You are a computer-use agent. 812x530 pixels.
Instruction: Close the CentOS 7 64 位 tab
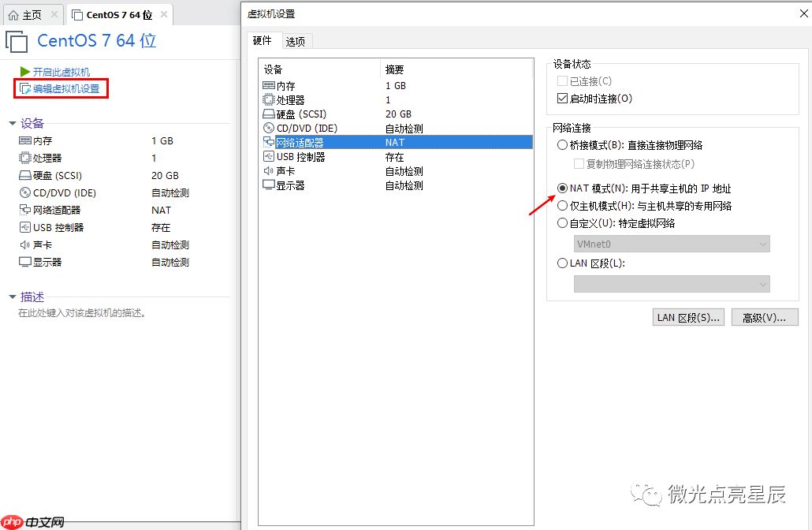[164, 14]
